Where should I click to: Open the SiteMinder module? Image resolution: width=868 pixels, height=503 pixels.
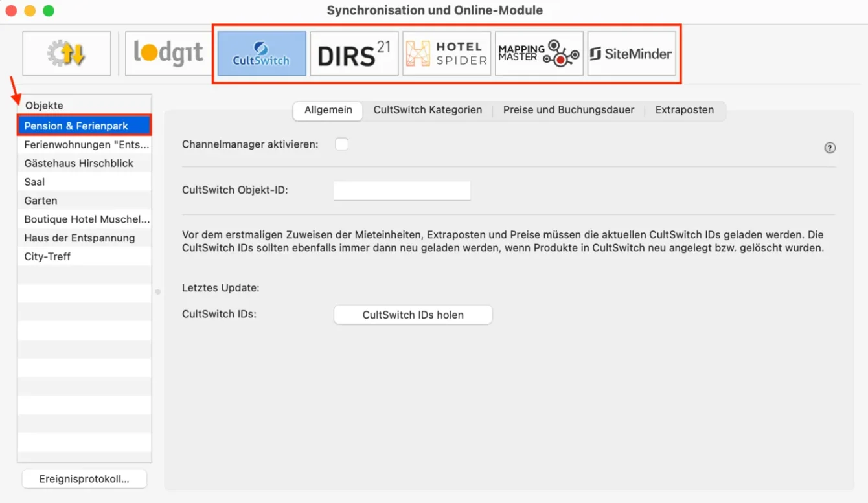pyautogui.click(x=632, y=54)
